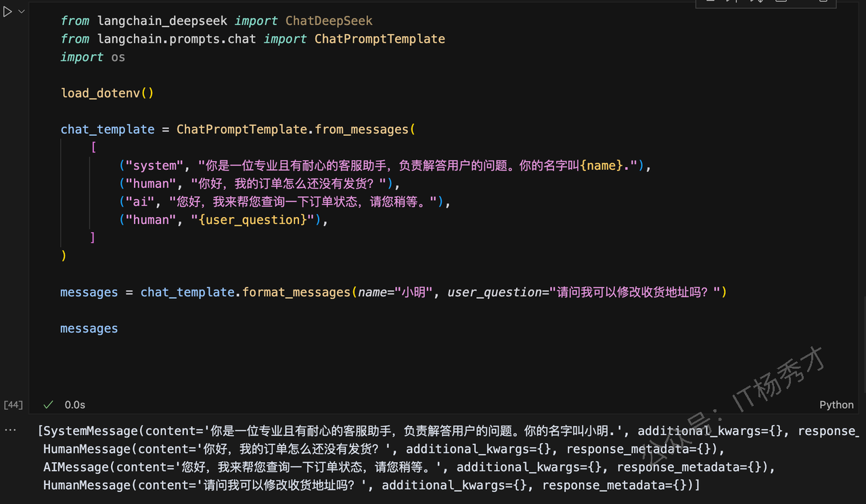
Task: Click ChatPromptTemplate in the second import line
Action: tap(380, 39)
